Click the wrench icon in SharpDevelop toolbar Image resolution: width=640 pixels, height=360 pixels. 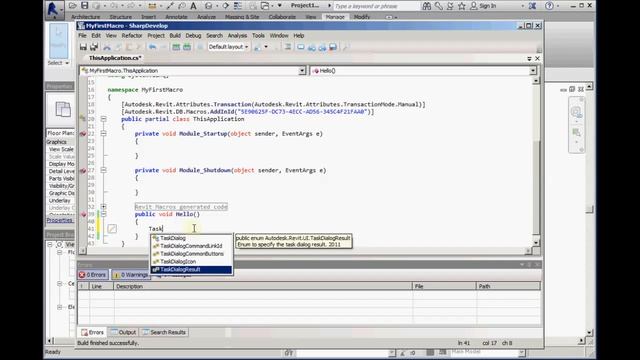tap(345, 47)
